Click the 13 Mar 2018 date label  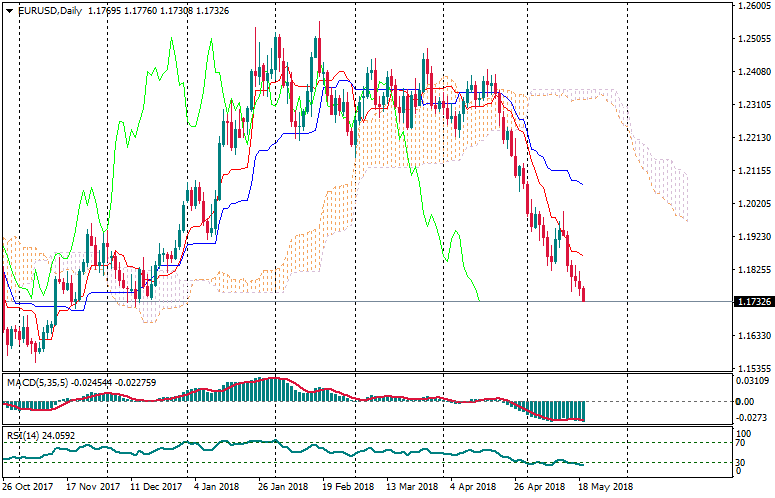coord(413,487)
